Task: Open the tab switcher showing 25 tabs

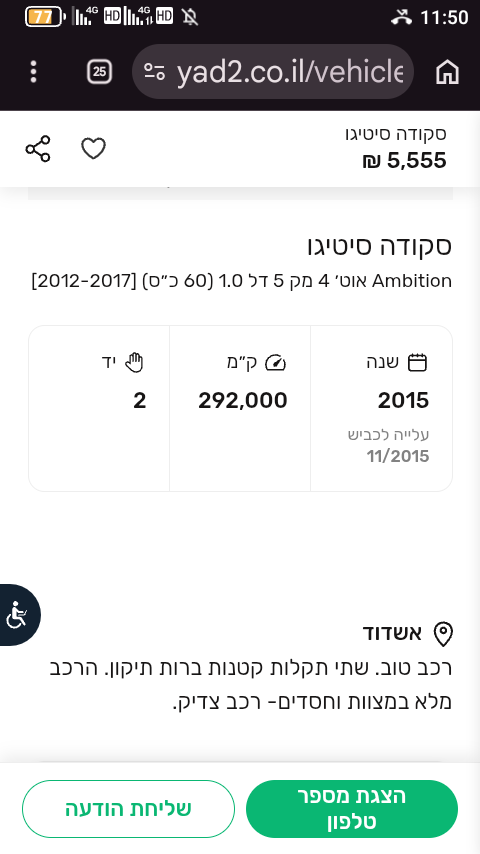Action: point(99,72)
